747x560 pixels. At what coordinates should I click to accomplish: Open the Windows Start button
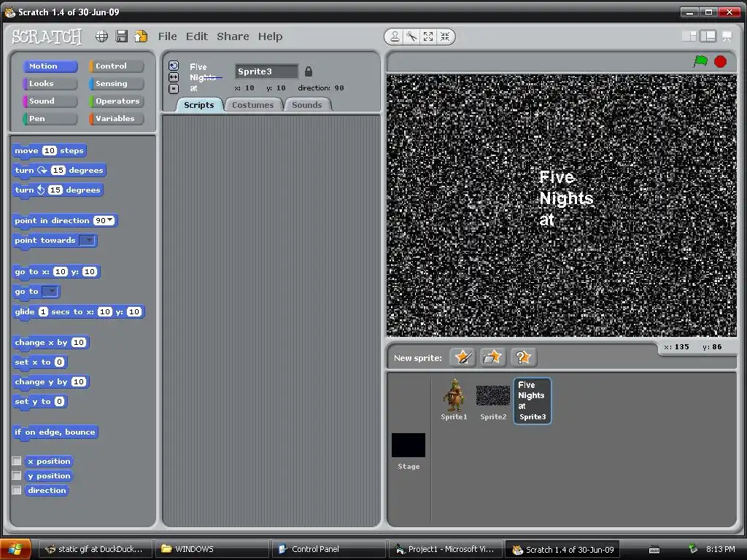click(15, 549)
